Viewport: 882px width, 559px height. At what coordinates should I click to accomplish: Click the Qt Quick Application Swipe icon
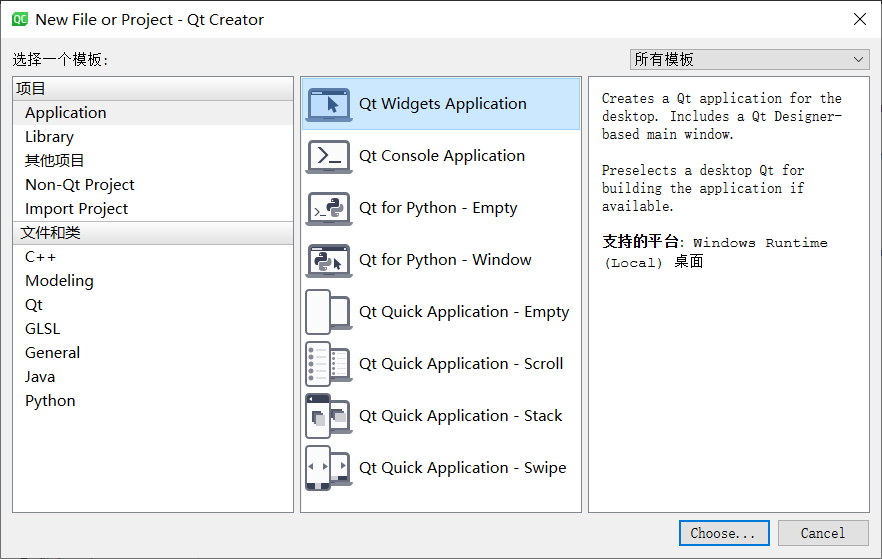(x=329, y=468)
